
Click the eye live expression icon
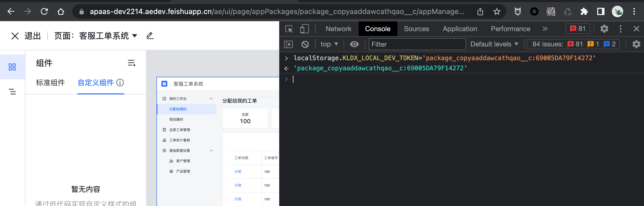pos(354,44)
